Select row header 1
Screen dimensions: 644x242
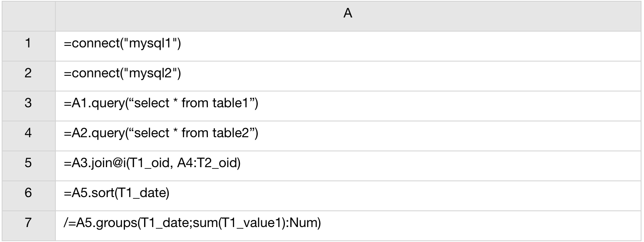(x=27, y=44)
